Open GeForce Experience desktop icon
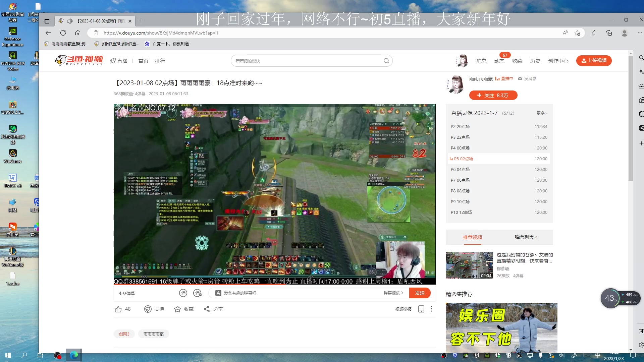Image resolution: width=644 pixels, height=362 pixels. click(12, 37)
